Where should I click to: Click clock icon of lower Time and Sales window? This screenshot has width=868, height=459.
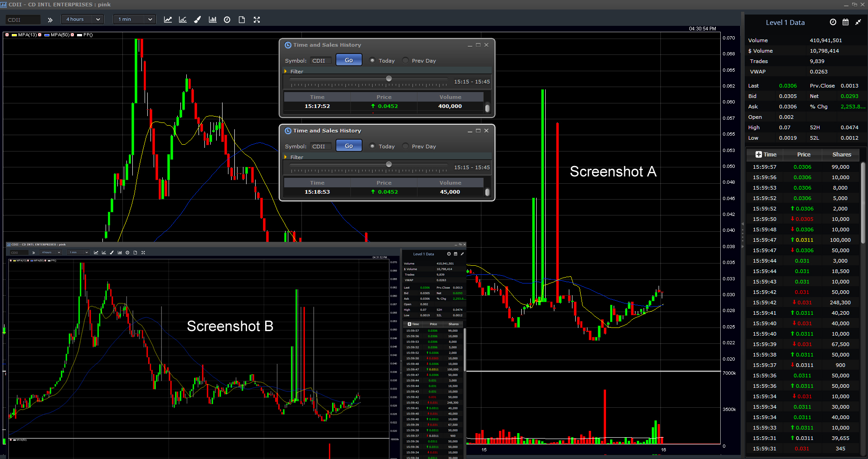[x=288, y=131]
